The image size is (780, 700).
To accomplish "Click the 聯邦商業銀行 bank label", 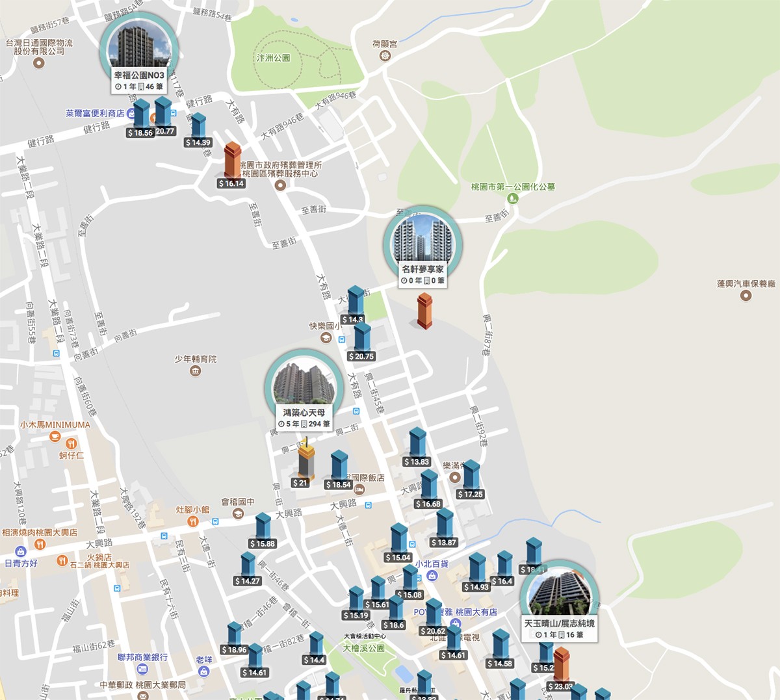I will pos(142,658).
